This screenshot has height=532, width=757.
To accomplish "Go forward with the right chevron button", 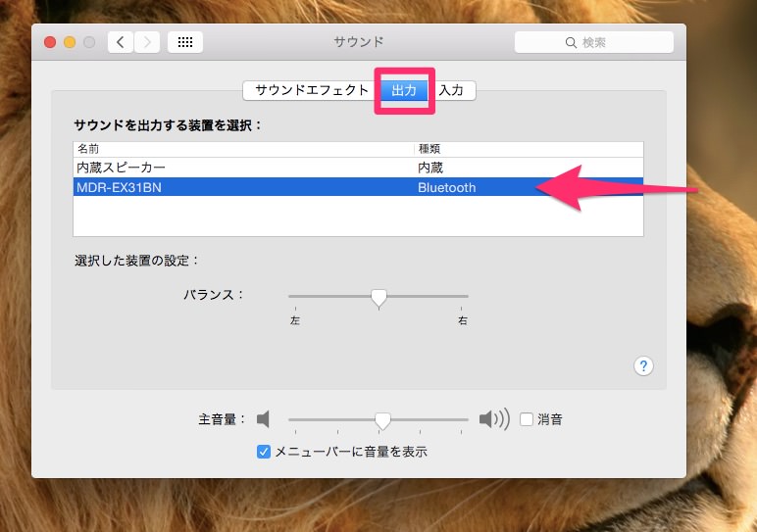I will (147, 42).
